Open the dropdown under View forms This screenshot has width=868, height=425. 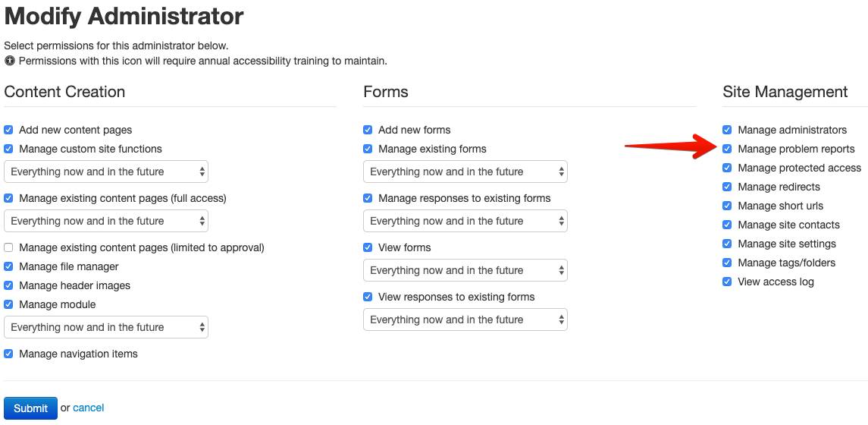coord(465,270)
